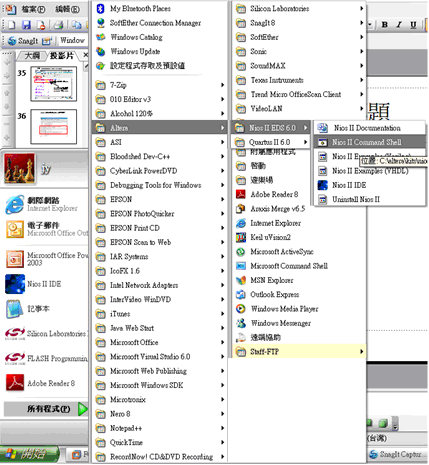This screenshot has height=465, width=429.
Task: Open Trend Micro OfficeScan Client folder
Action: (x=298, y=95)
